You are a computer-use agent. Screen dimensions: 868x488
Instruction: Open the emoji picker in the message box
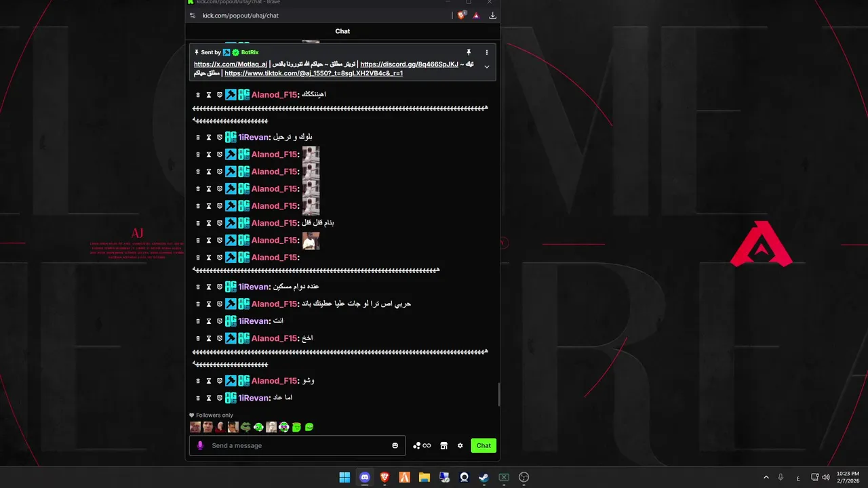click(x=395, y=445)
